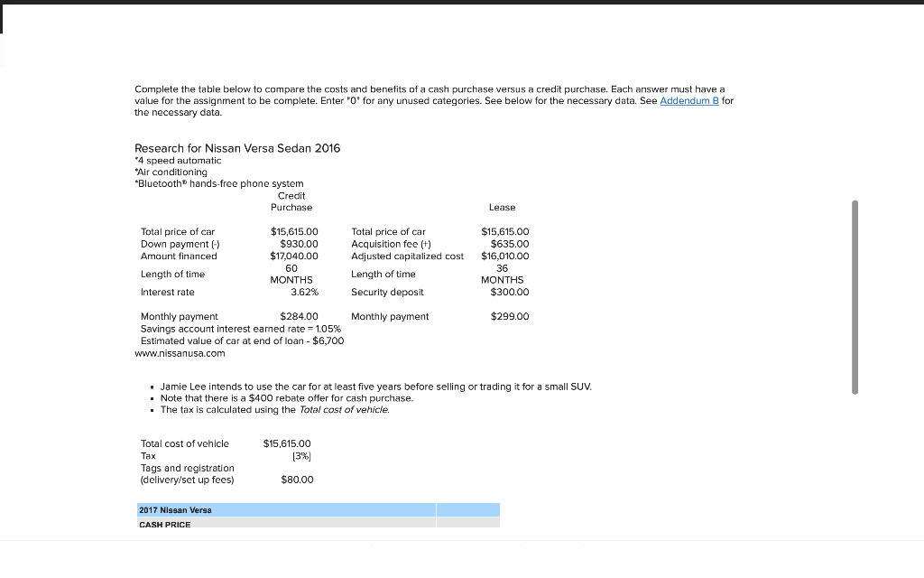924x578 pixels.
Task: Click the '$400 rebate offer' bullet
Action: [x=287, y=398]
